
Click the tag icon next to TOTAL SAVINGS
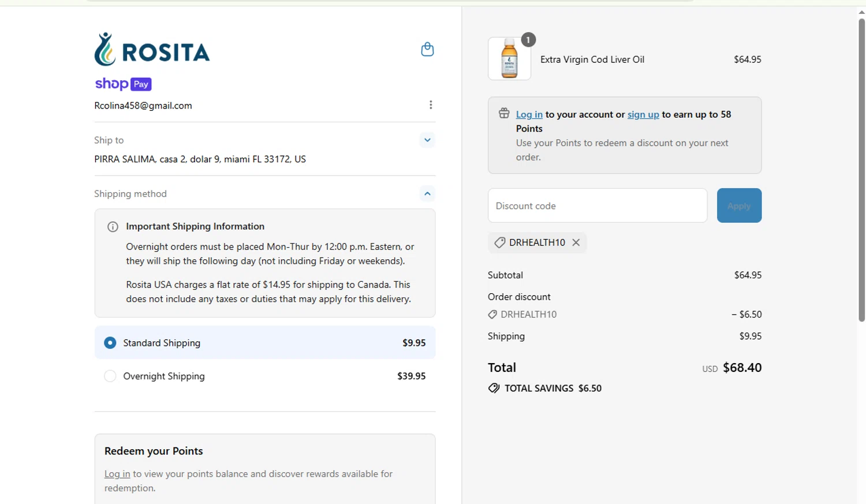[494, 388]
